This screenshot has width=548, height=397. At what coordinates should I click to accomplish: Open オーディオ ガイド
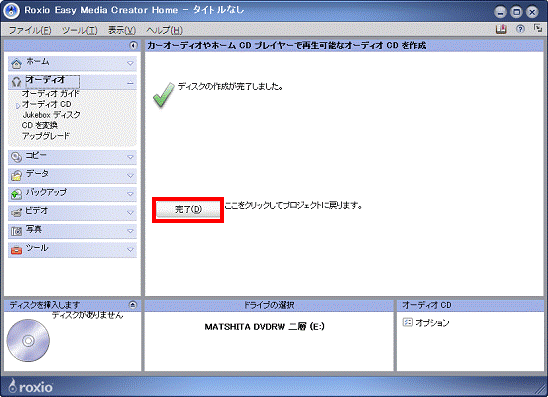point(51,94)
